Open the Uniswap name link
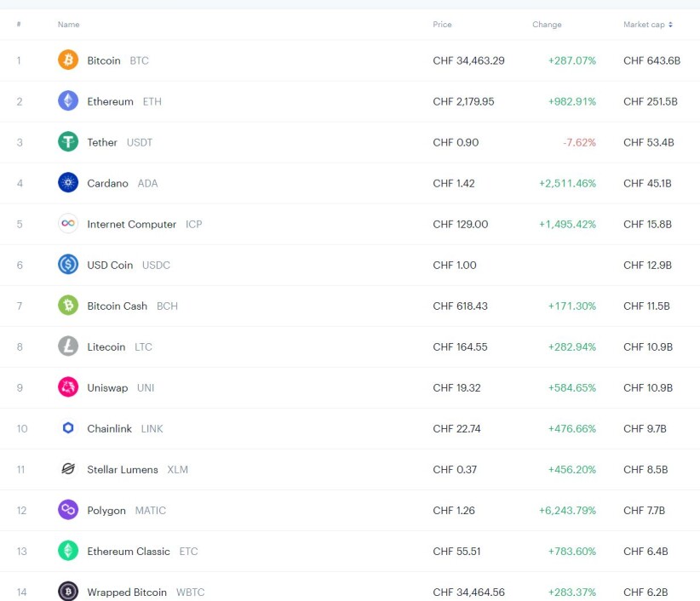Image resolution: width=700 pixels, height=601 pixels. coord(107,387)
